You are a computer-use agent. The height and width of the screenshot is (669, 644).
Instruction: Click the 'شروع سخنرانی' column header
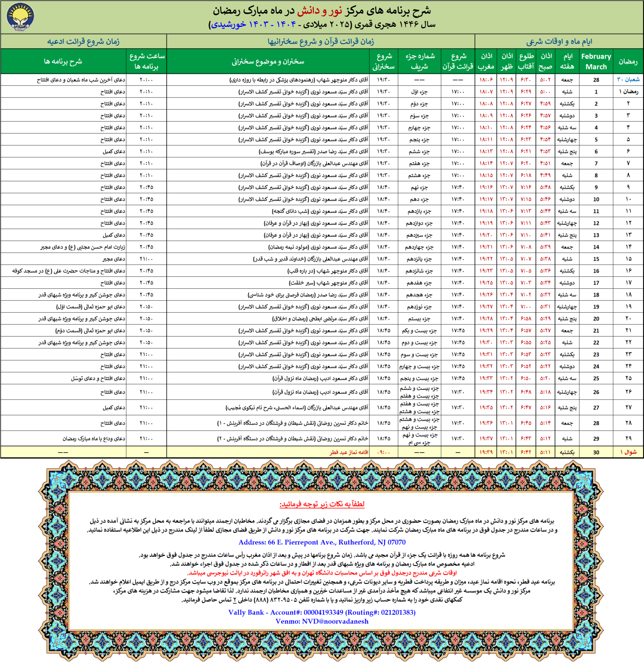pyautogui.click(x=383, y=61)
